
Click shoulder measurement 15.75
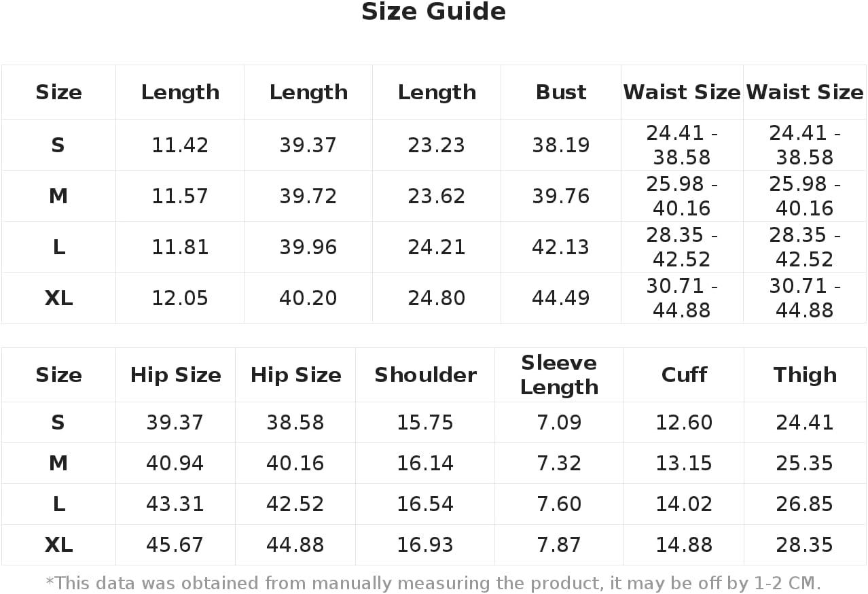pyautogui.click(x=425, y=423)
